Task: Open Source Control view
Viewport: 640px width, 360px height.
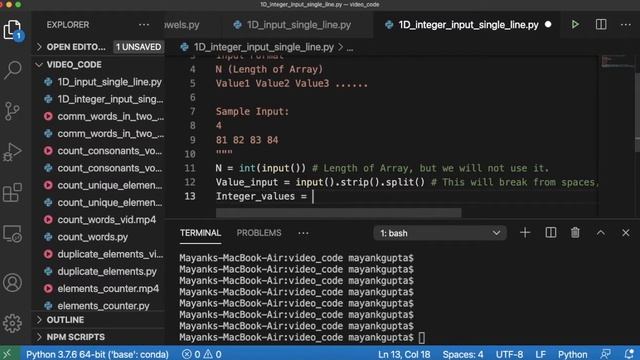Action: coord(12,111)
